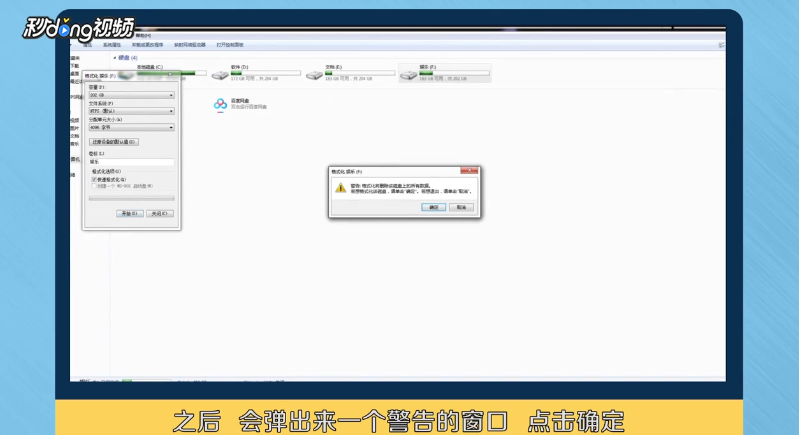Click 打开控制面板 in the toolbar
The image size is (799, 435).
click(x=230, y=45)
